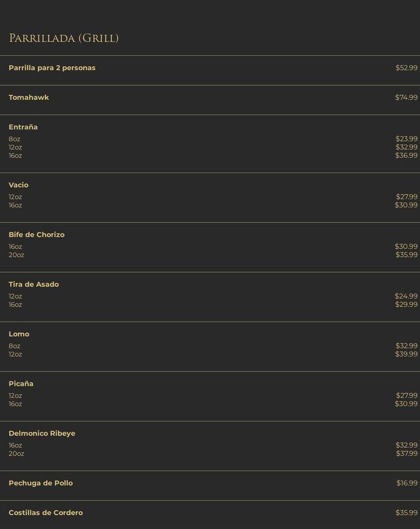Viewport: 420px width, 529px height.
Task: Click the Tomahawk $74.99 price
Action: (406, 98)
